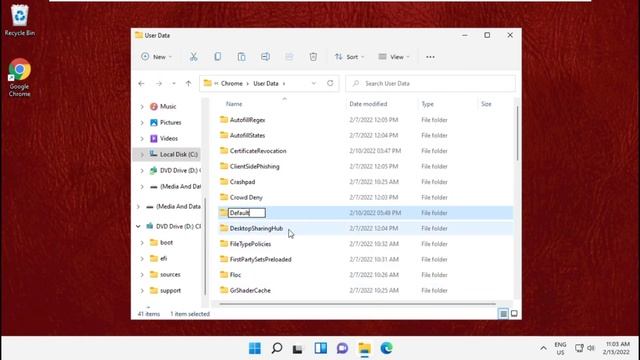
Task: Open the Sort dropdown
Action: [349, 57]
